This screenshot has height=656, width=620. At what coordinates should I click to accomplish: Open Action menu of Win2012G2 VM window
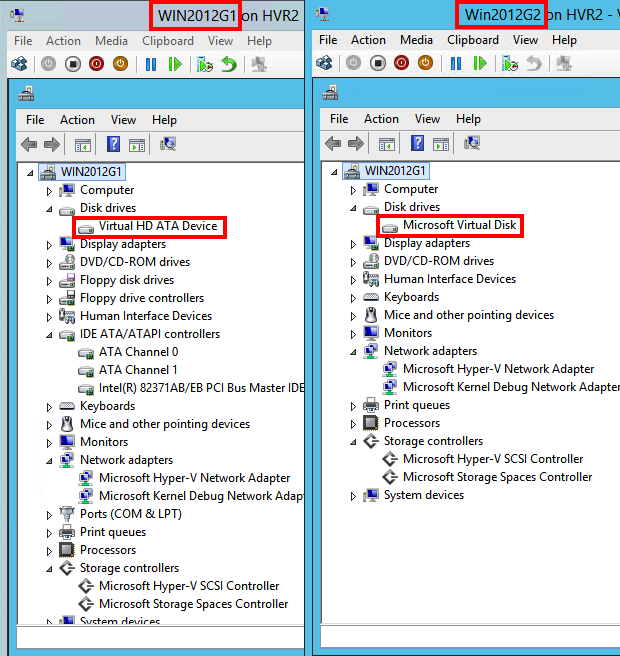368,40
